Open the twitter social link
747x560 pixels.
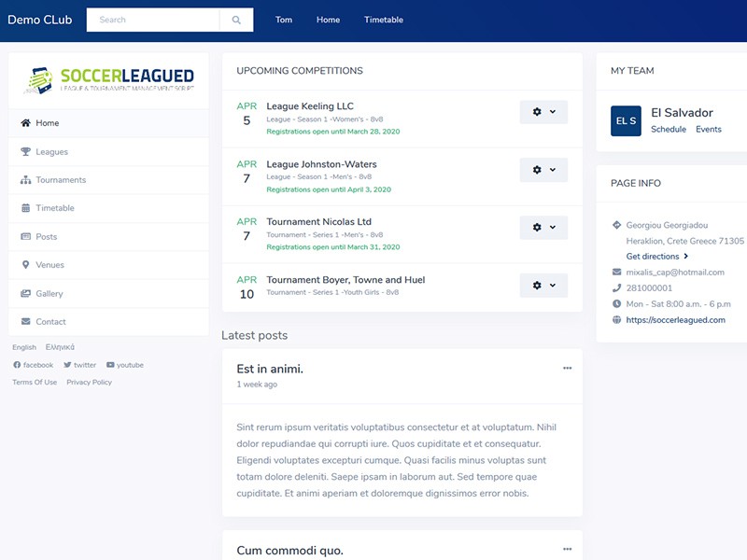click(x=80, y=365)
